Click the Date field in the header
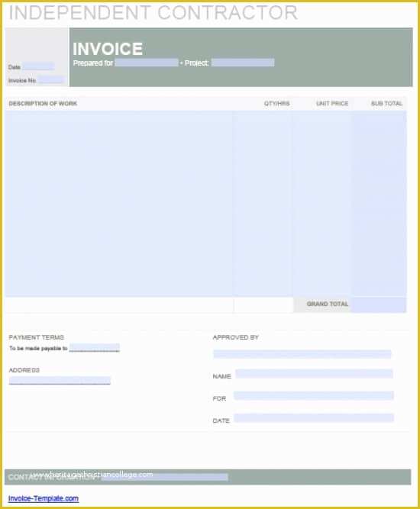420x509 pixels. coord(38,66)
